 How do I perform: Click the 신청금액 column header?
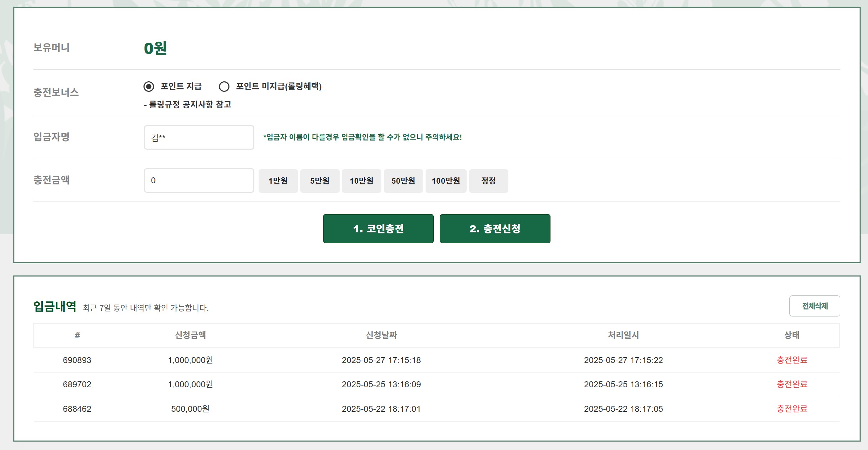coord(190,335)
